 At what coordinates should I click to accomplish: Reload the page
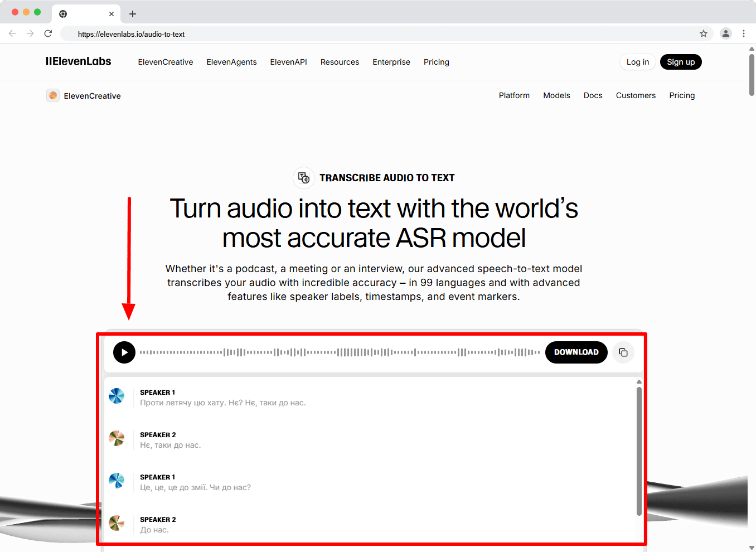coord(49,34)
